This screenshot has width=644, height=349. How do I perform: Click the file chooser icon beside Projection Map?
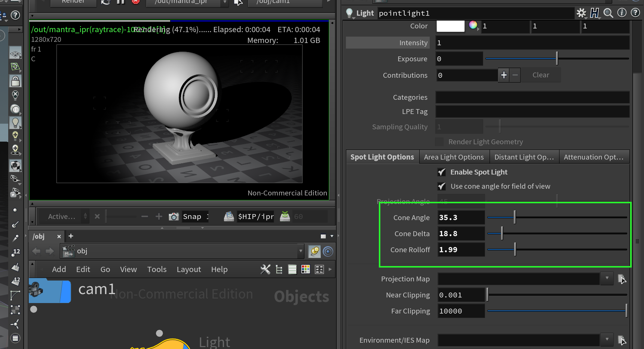coord(622,278)
